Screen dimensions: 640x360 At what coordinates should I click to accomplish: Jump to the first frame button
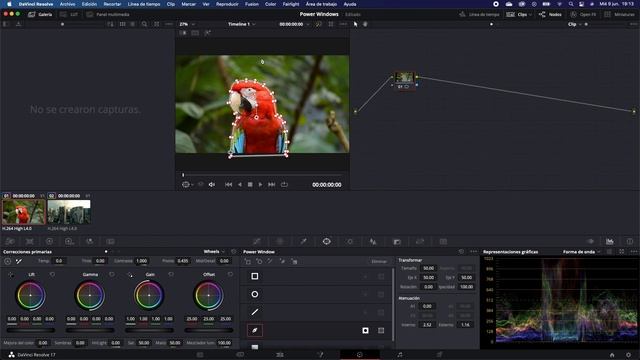[x=228, y=184]
